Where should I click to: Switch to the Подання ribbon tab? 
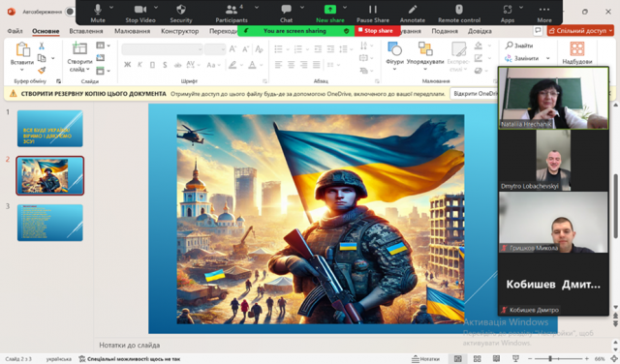[445, 31]
